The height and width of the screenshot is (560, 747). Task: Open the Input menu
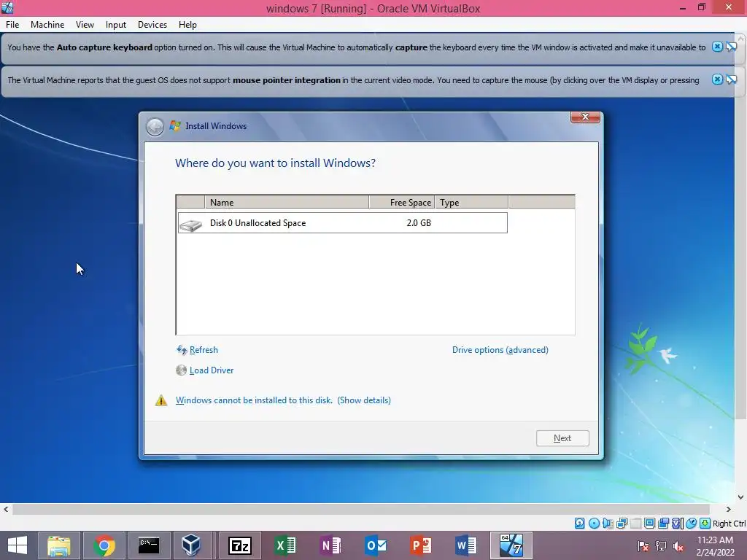(x=116, y=25)
